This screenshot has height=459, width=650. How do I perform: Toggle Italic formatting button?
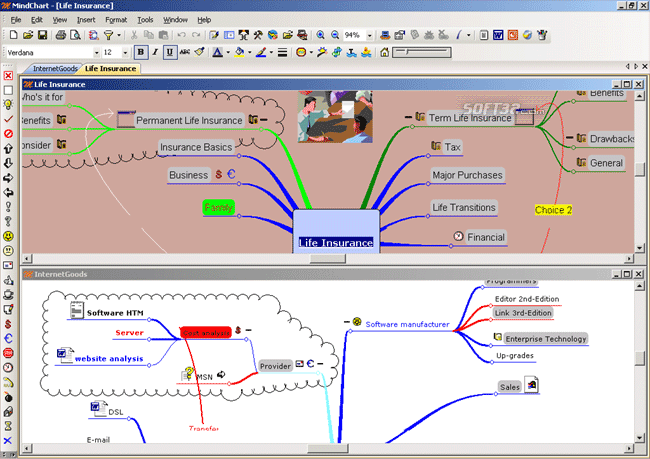(155, 52)
